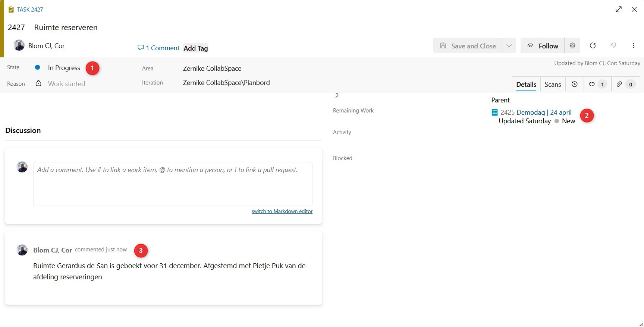Refresh the work item

(593, 45)
